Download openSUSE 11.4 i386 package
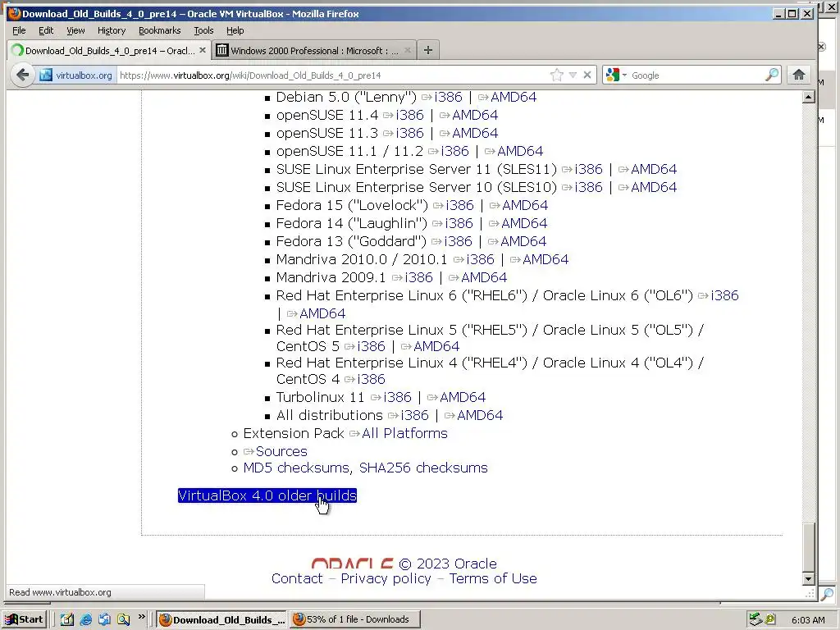 (410, 115)
